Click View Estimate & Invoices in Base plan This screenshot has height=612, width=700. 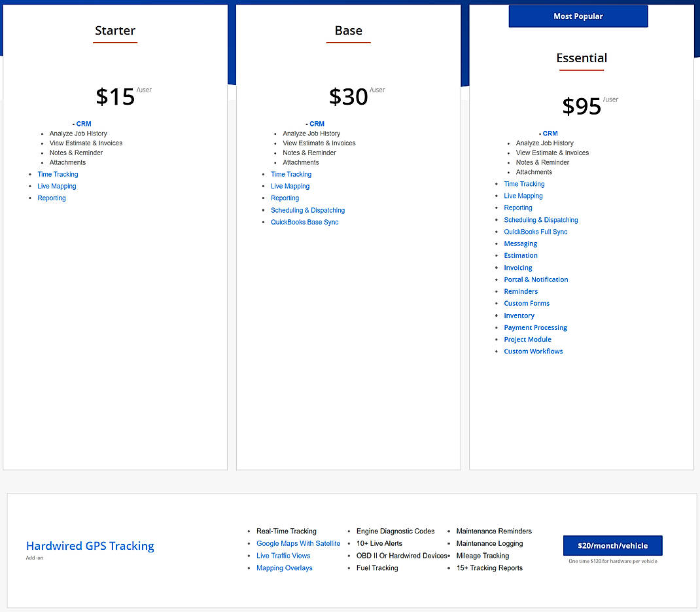click(x=319, y=143)
